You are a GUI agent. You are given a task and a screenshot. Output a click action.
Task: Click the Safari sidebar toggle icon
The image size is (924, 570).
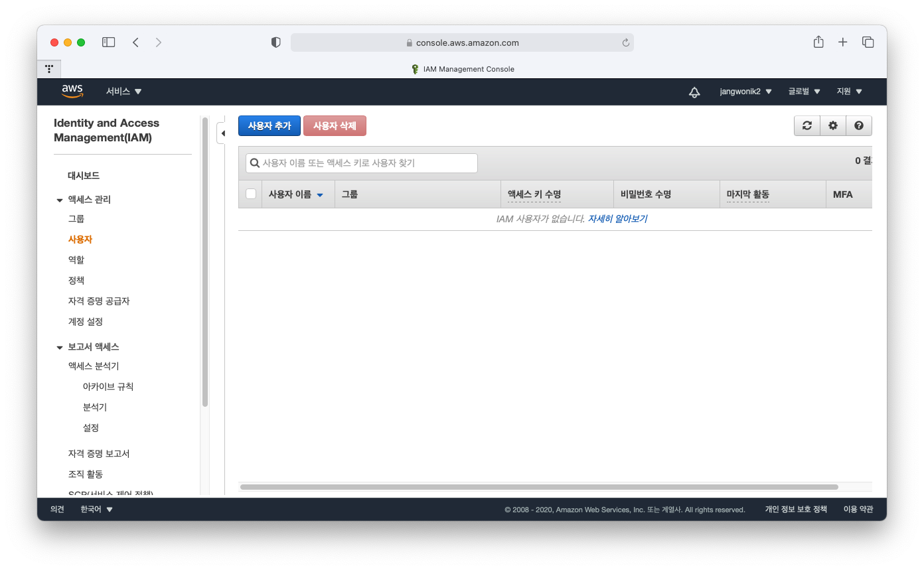point(108,42)
